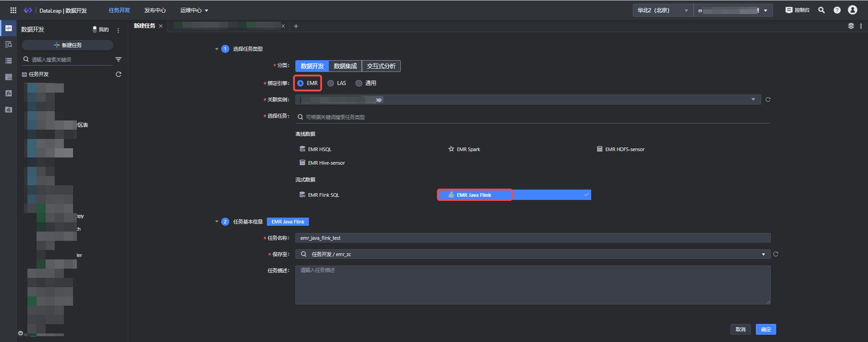Select the EMR engine radio button
Image resolution: width=868 pixels, height=342 pixels.
click(x=300, y=83)
